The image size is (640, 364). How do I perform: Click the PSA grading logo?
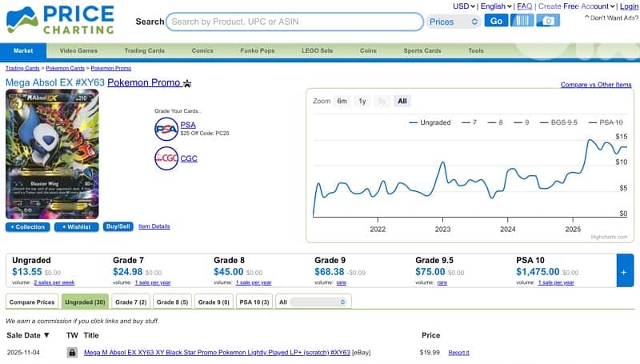pyautogui.click(x=166, y=128)
